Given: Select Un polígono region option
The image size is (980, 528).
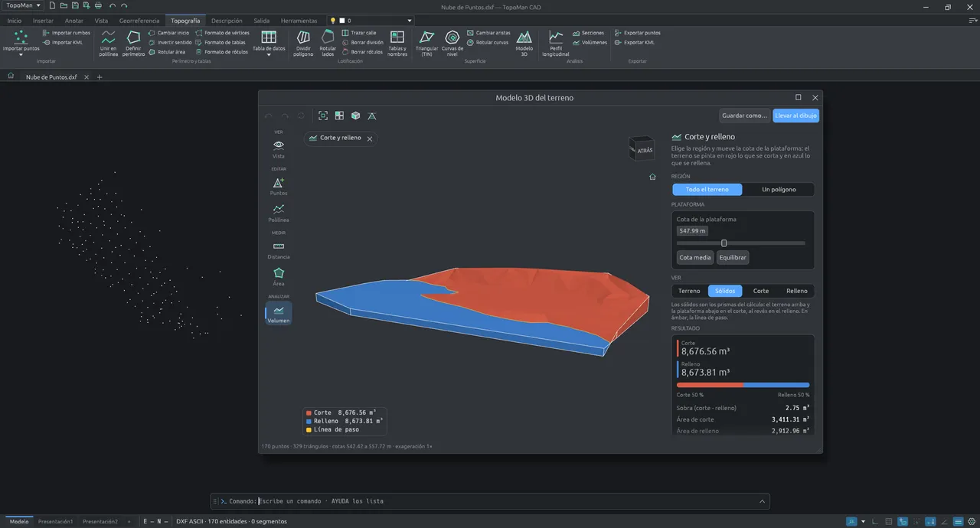Looking at the screenshot, I should tap(779, 189).
